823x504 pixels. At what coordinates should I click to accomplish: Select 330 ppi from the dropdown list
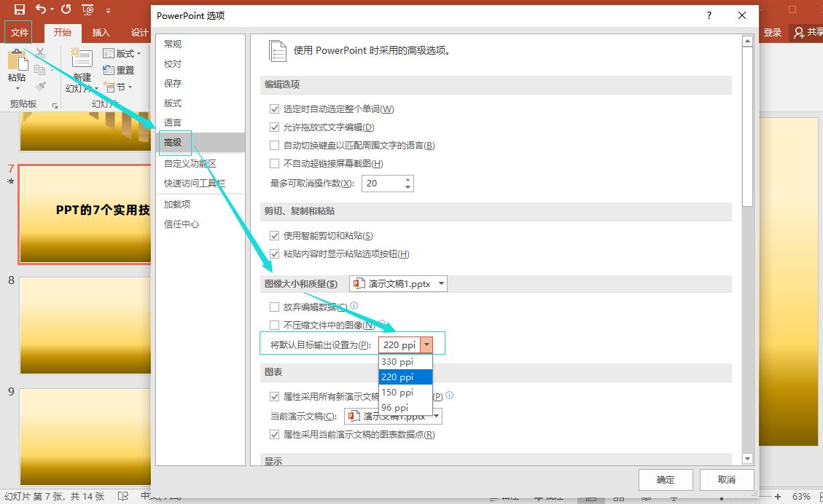coord(397,362)
